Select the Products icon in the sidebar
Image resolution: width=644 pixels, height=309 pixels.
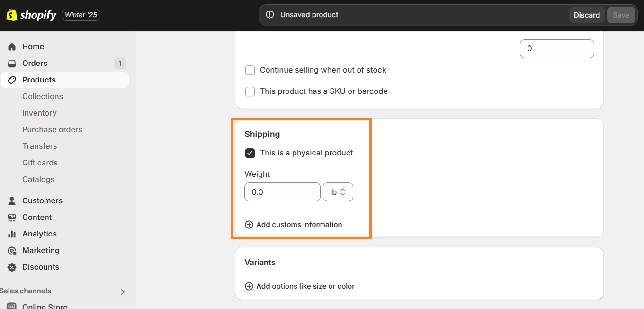click(12, 80)
